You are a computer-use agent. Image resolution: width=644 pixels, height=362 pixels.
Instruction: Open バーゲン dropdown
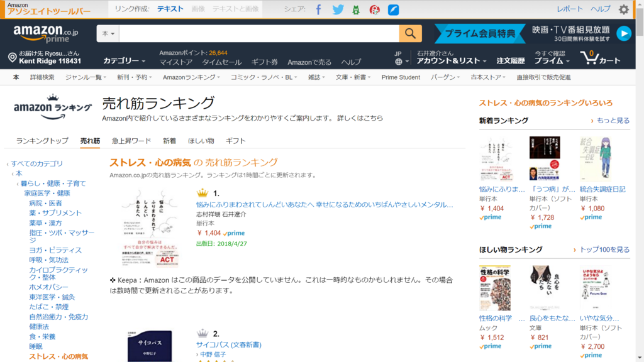coord(445,77)
